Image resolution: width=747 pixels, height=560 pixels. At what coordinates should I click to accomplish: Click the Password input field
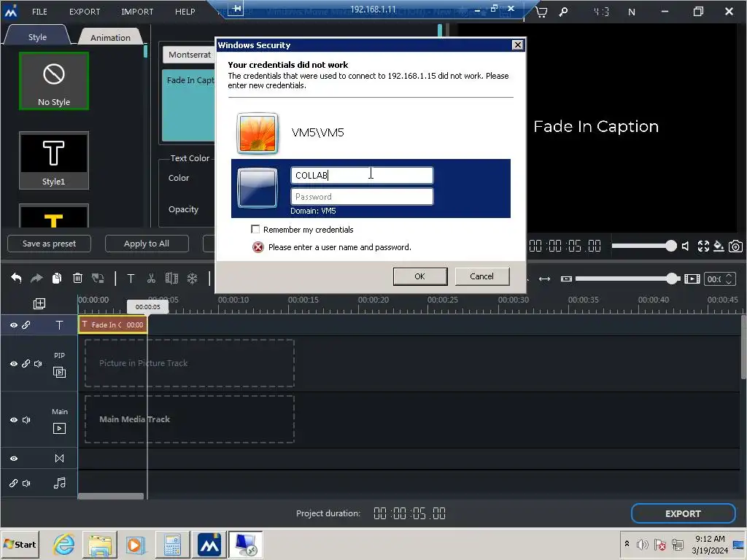pos(362,197)
